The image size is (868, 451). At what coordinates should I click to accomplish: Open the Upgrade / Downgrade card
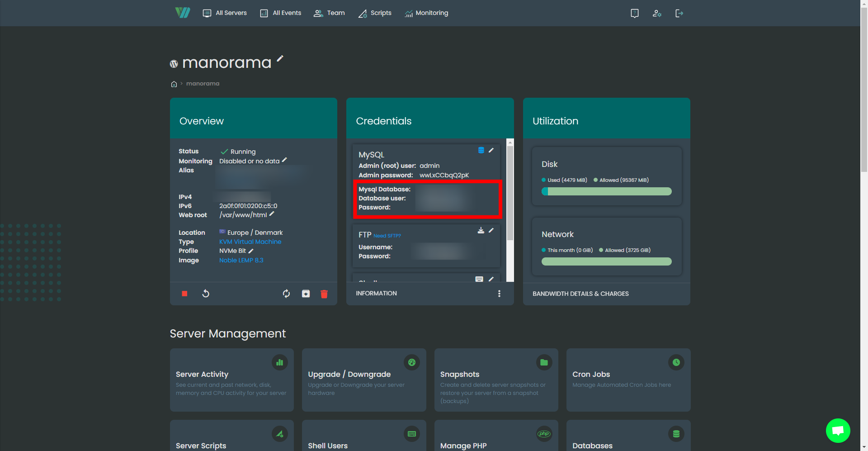pos(364,380)
